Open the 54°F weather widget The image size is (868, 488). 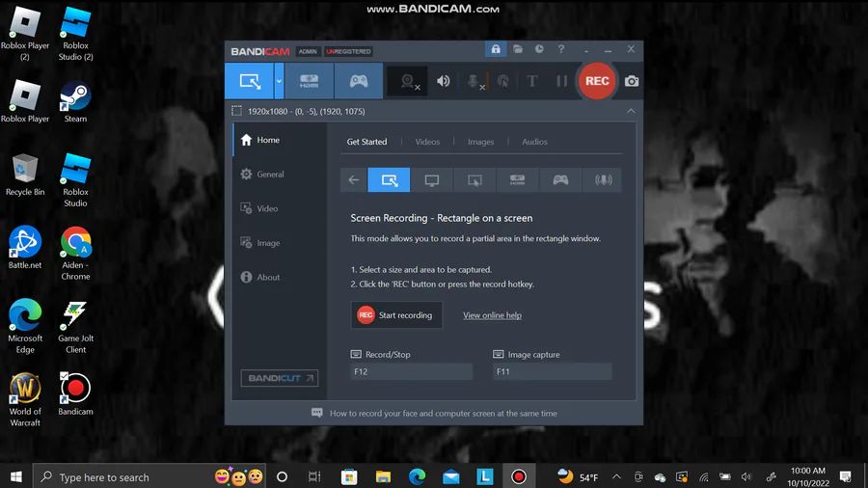tap(578, 477)
